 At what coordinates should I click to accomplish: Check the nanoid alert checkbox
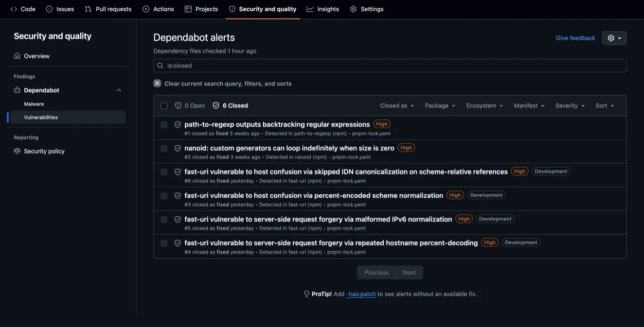(x=164, y=149)
